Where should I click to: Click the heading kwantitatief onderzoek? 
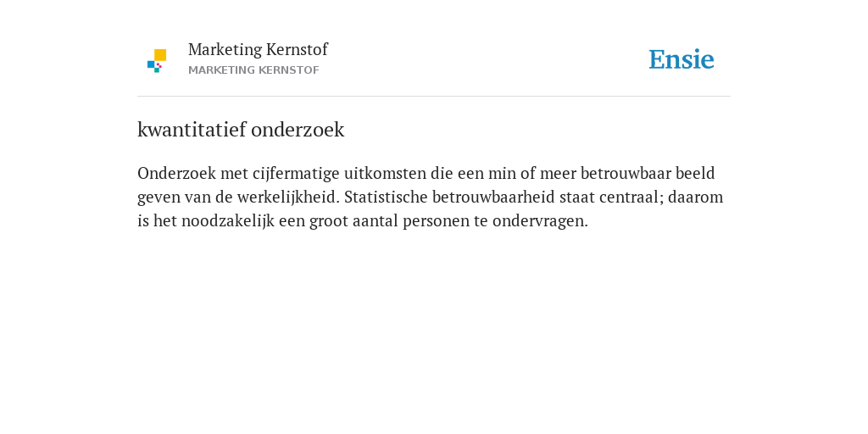[241, 130]
